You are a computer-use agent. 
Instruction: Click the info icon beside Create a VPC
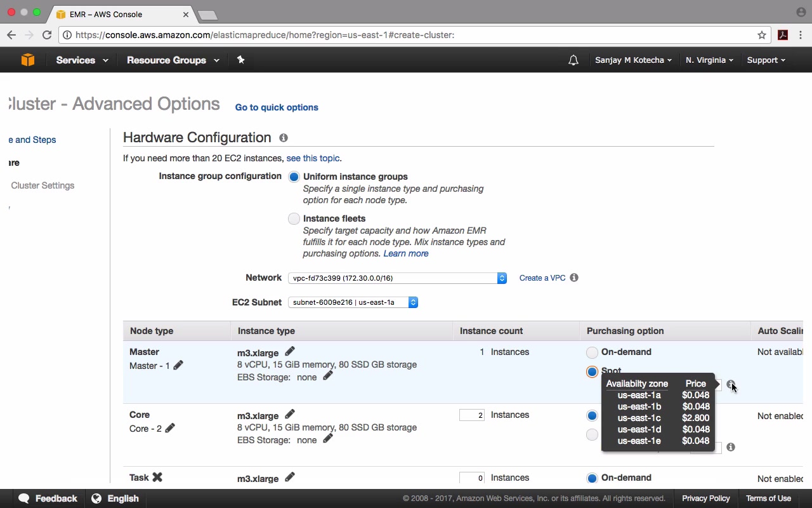574,277
